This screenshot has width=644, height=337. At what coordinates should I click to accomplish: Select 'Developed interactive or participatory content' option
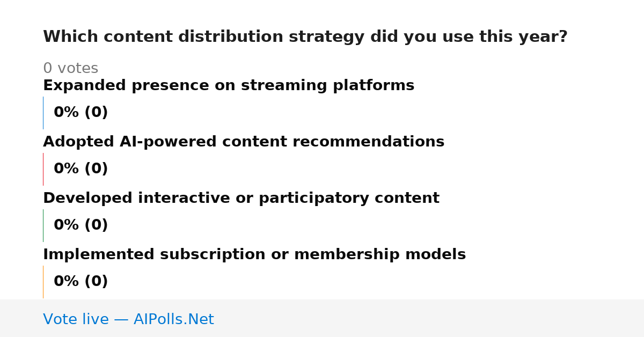[241, 199]
